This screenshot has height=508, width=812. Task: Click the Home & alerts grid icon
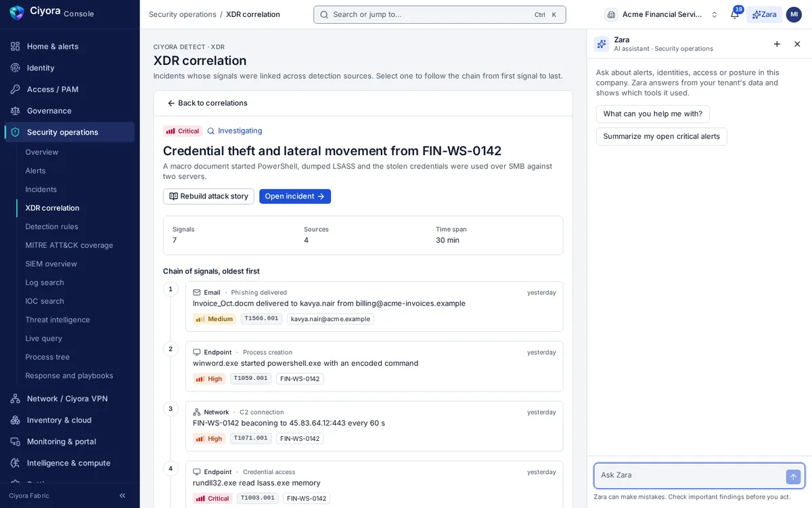(x=16, y=46)
